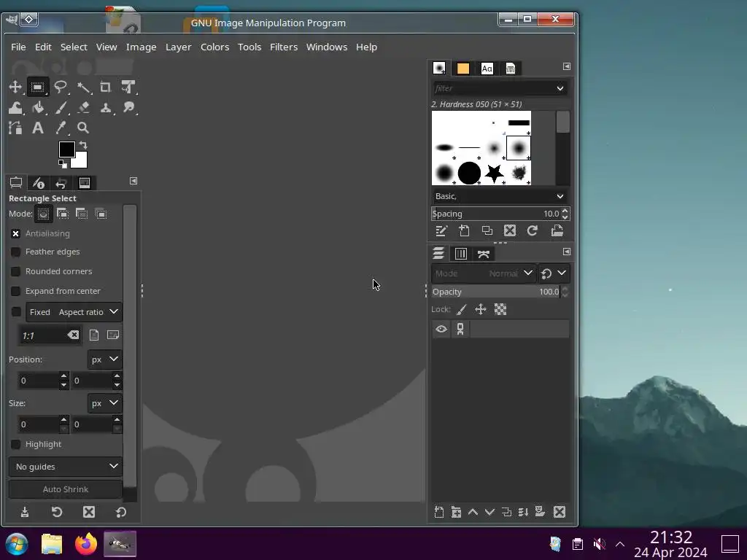The height and width of the screenshot is (560, 747).
Task: Swap foreground and background colors
Action: pos(83,145)
